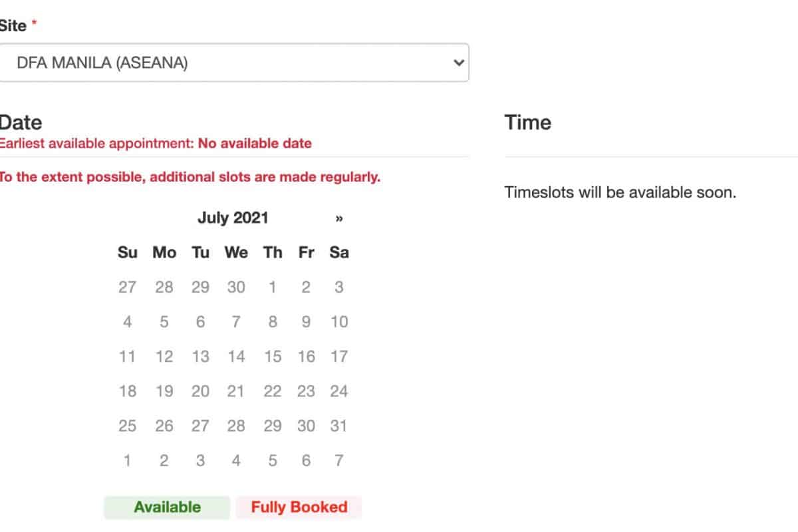Viewport: 798px width, 532px height.
Task: Click the Fully Booked legend badge
Action: click(x=299, y=507)
